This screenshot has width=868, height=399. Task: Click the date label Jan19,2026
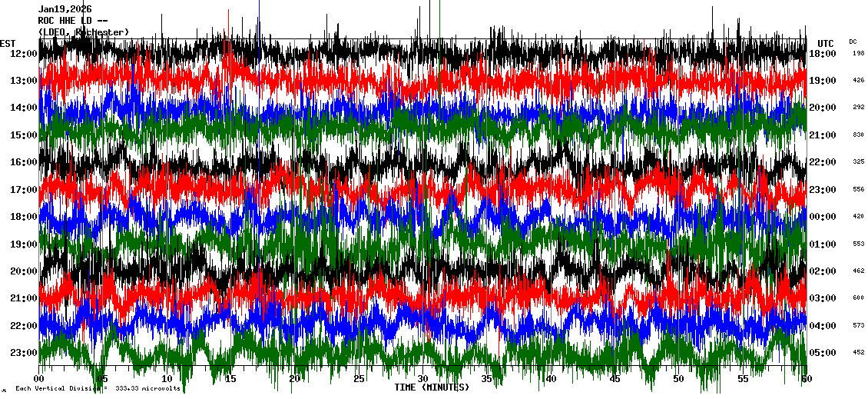pyautogui.click(x=65, y=9)
